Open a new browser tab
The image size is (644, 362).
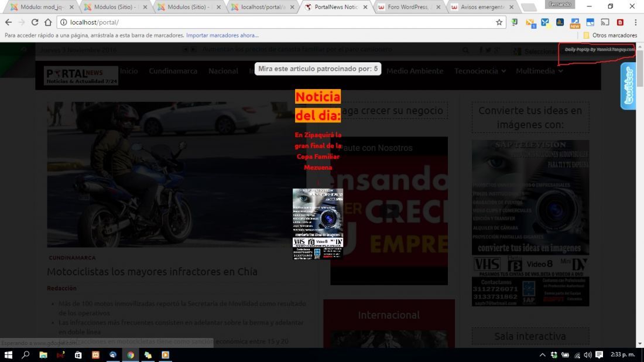click(x=529, y=8)
